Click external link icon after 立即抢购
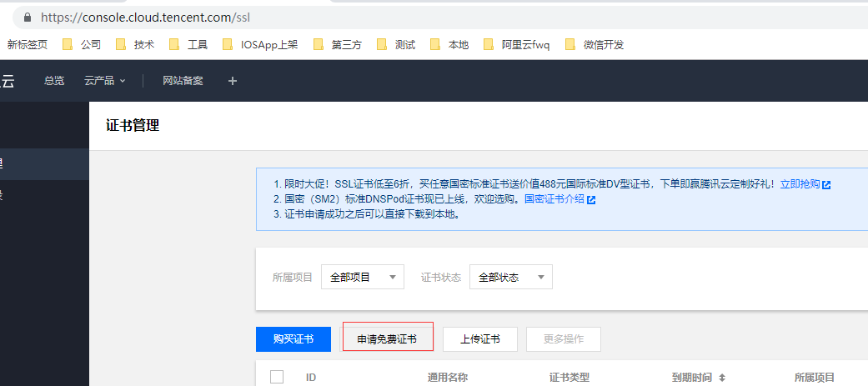The image size is (868, 386). [x=826, y=185]
